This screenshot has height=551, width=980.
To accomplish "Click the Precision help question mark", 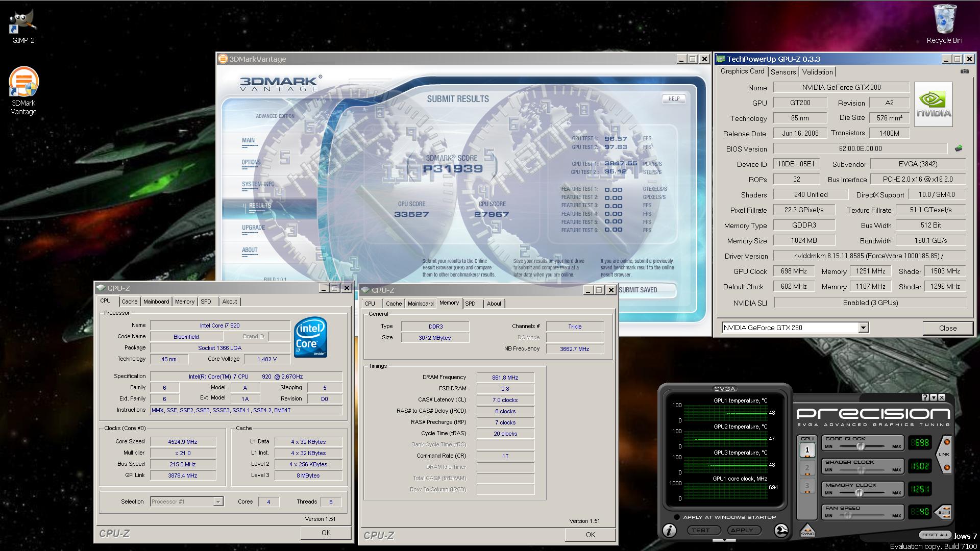I will pos(925,397).
